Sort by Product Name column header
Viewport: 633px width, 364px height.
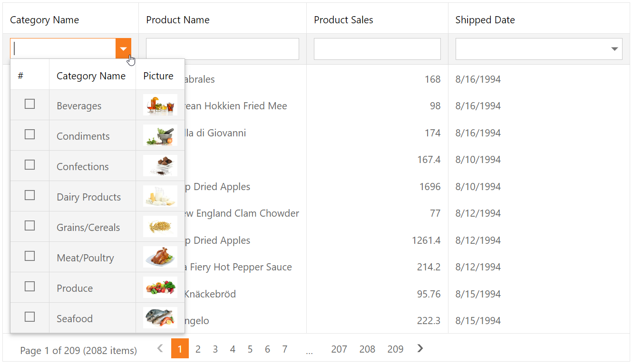tap(177, 20)
